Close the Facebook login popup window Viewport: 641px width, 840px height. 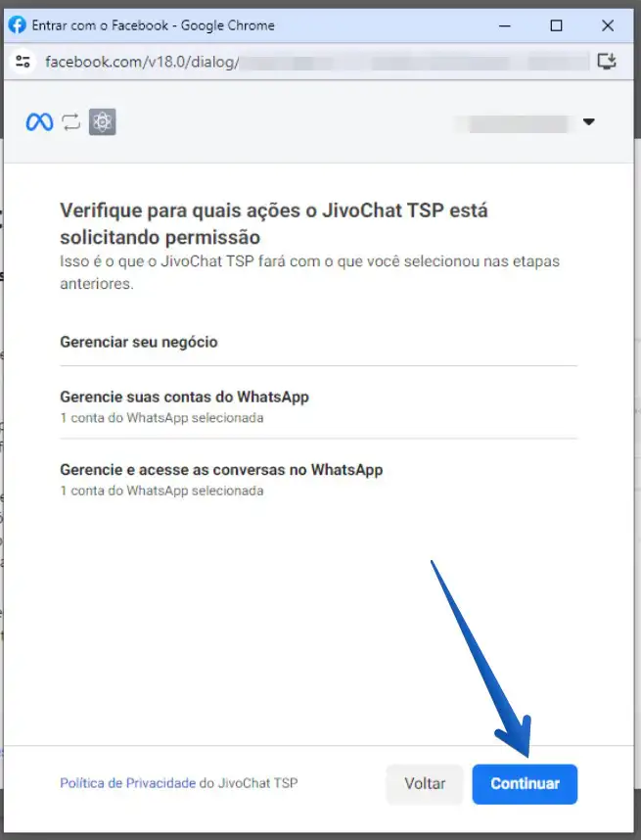608,25
